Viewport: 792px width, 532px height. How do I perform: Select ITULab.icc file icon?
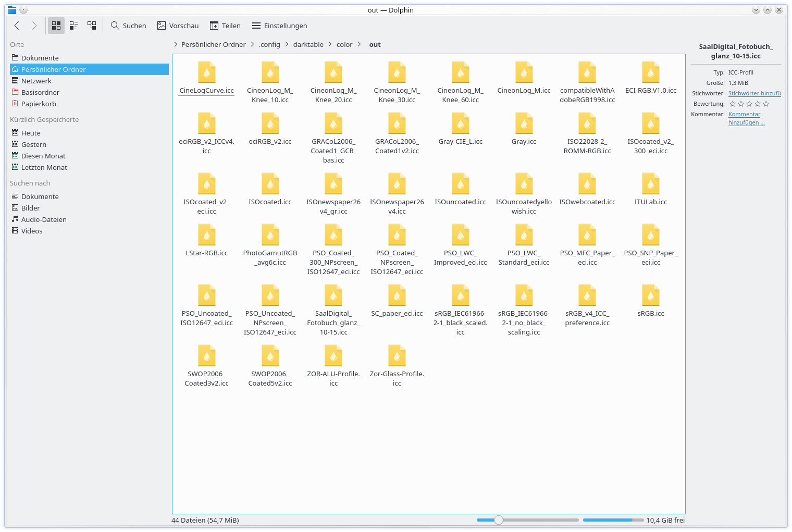(651, 184)
